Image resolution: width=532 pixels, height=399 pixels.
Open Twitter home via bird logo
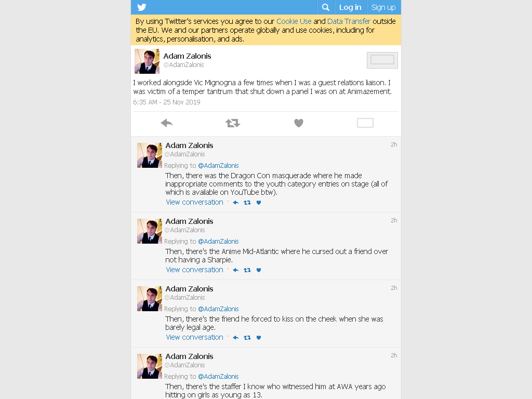pos(142,7)
